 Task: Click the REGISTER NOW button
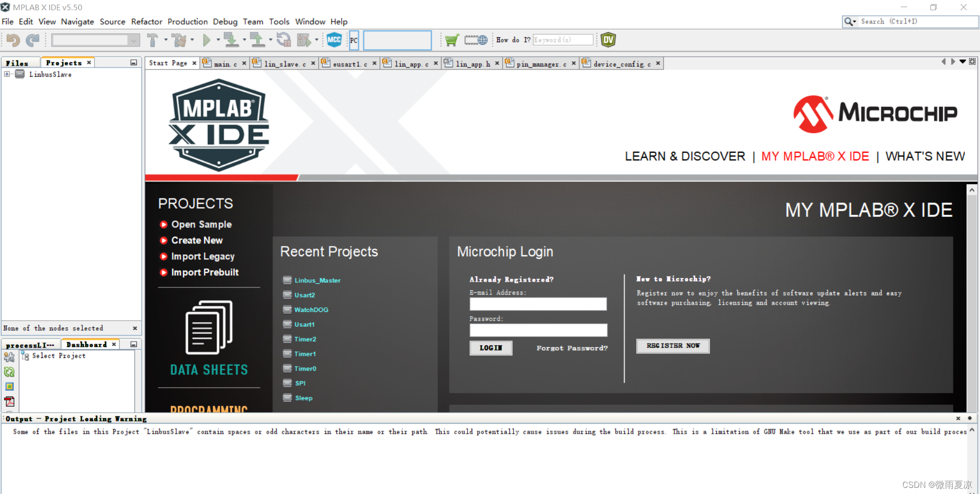(x=673, y=346)
